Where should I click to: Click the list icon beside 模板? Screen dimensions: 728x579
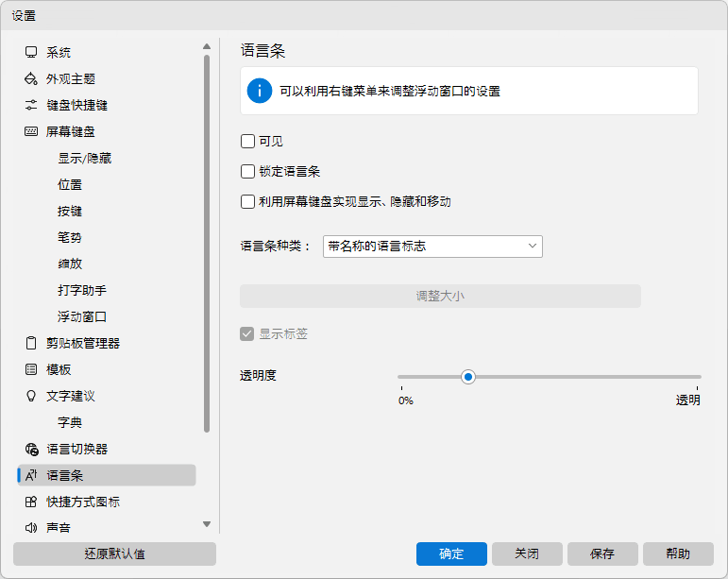pos(31,369)
